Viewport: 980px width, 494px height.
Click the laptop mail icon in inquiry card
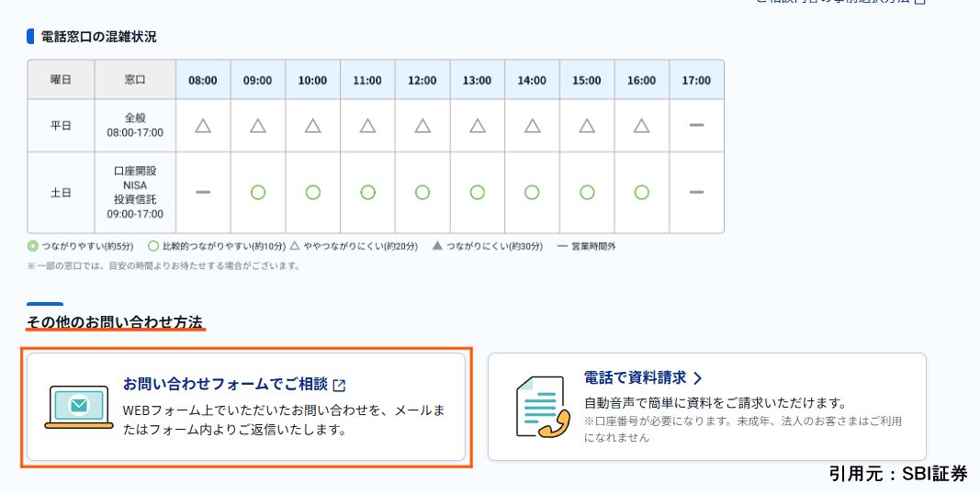click(x=79, y=406)
